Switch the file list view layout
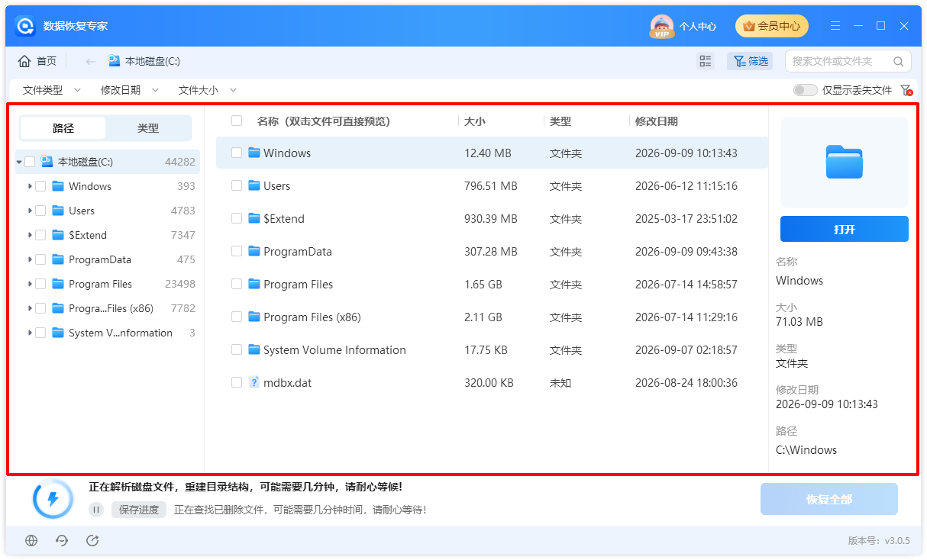Viewport: 927px width, 560px height. coord(706,61)
